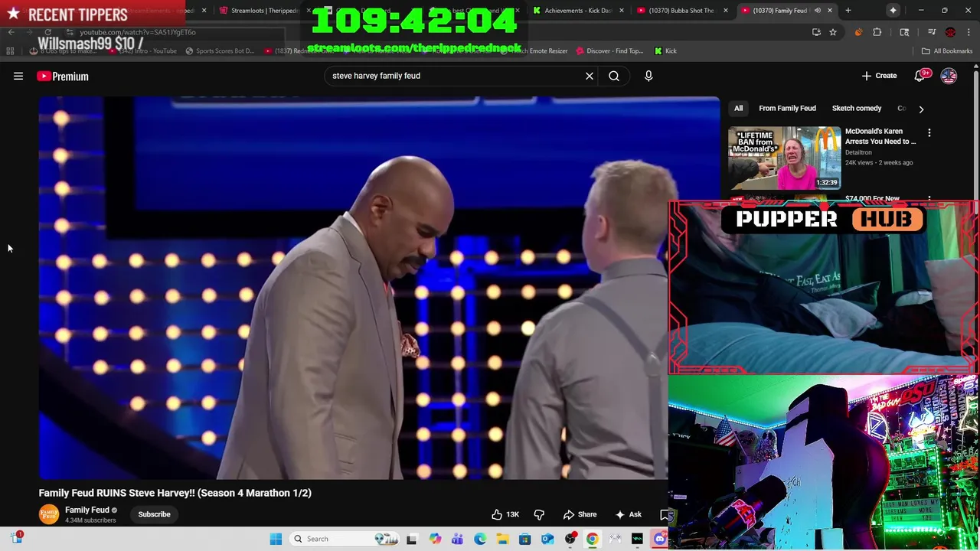The width and height of the screenshot is (980, 551).
Task: Open Outlook from the taskbar
Action: (547, 539)
